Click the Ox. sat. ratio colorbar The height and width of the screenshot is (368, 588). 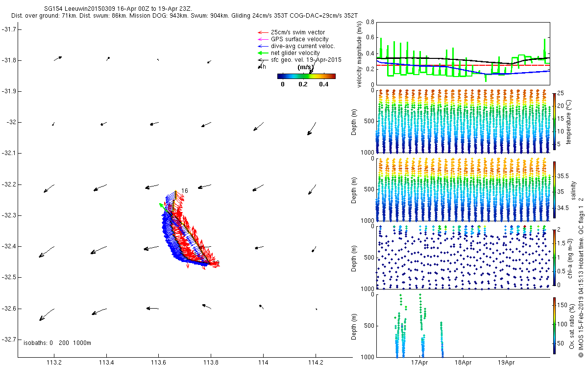point(554,324)
